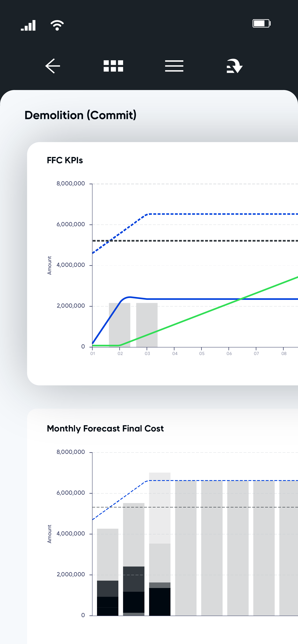
Task: Select the Demolition (Commit) heading
Action: [80, 115]
